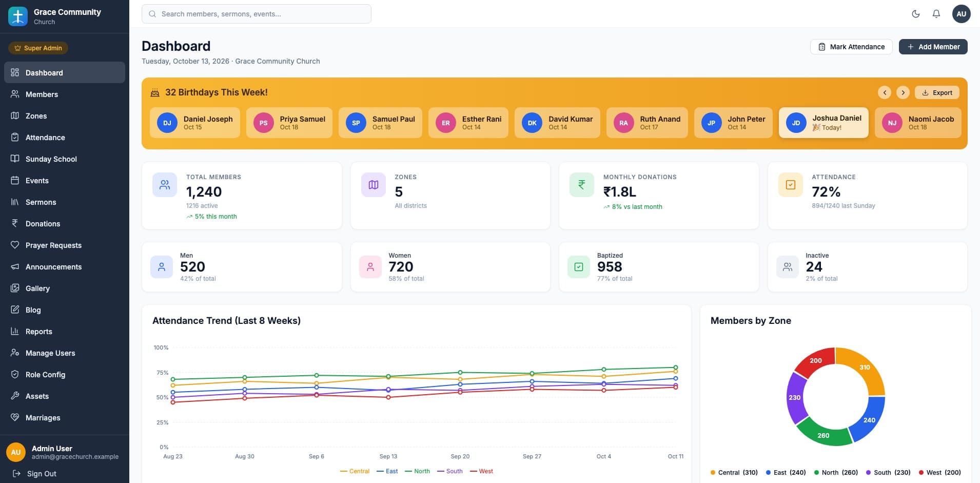Toggle dark mode moon icon

coord(916,14)
